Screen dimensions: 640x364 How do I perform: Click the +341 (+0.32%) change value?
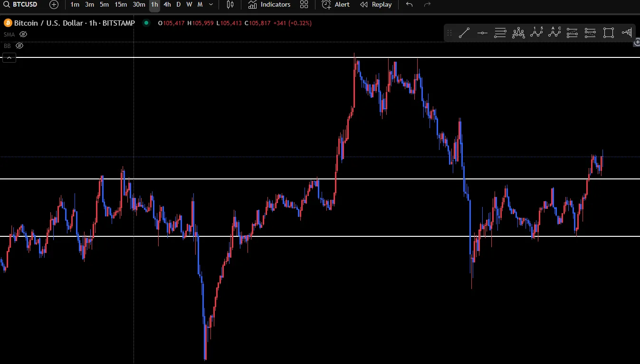click(x=293, y=23)
